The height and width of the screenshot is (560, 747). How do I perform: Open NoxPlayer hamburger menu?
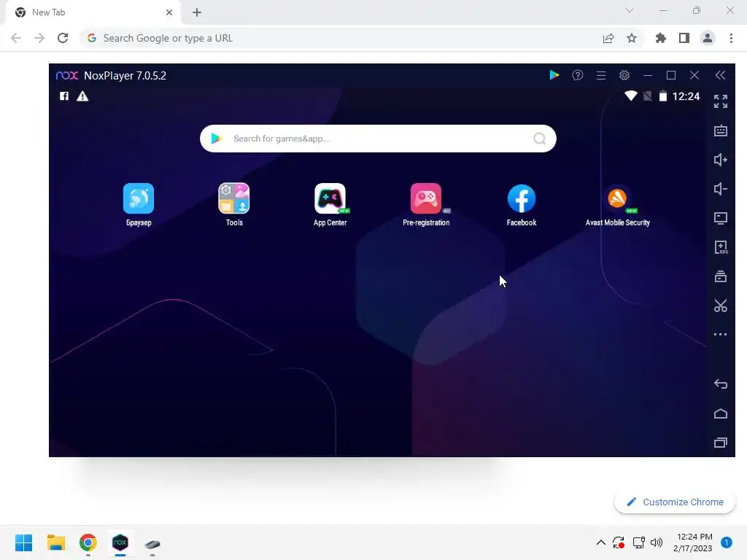(601, 75)
